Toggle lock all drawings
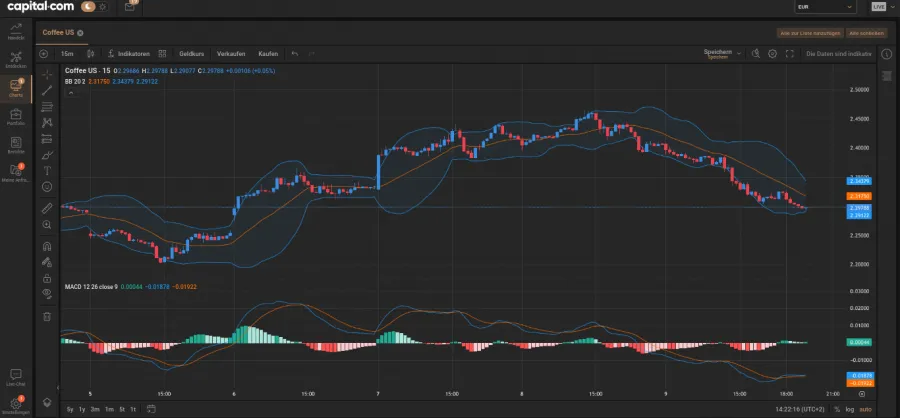Image resolution: width=900 pixels, height=418 pixels. 47,278
